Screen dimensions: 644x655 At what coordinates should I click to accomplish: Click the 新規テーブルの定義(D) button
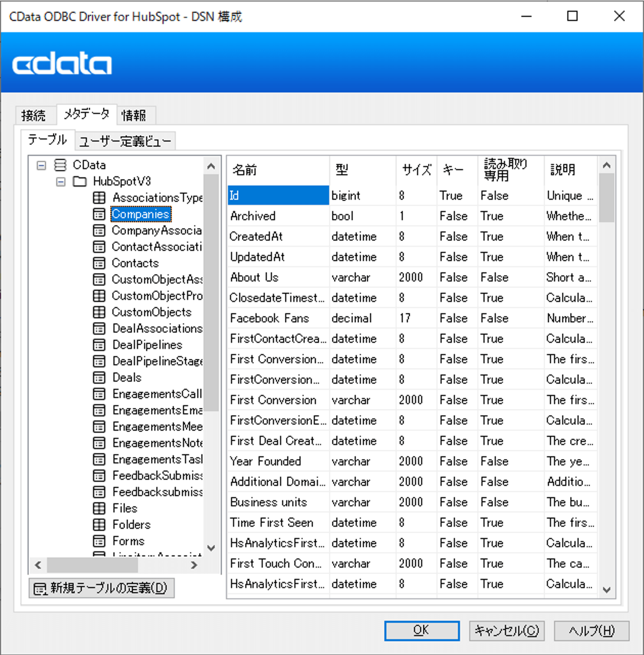pos(102,588)
